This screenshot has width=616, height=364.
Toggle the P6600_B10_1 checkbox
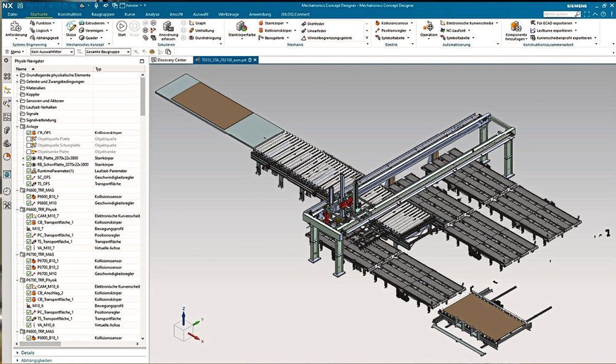29,196
